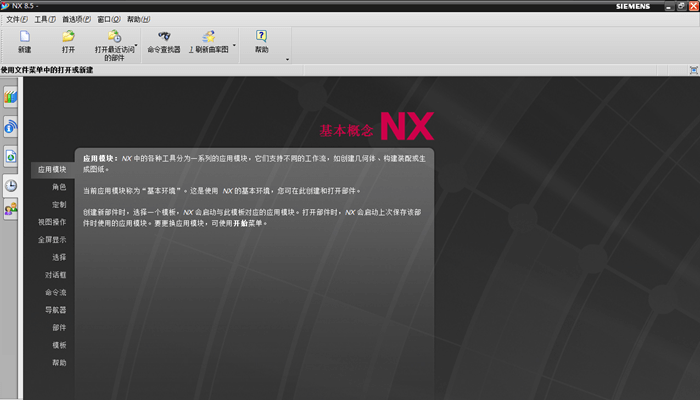Click the refresh curve (刷新曲率图) toolbar icon

click(x=208, y=36)
